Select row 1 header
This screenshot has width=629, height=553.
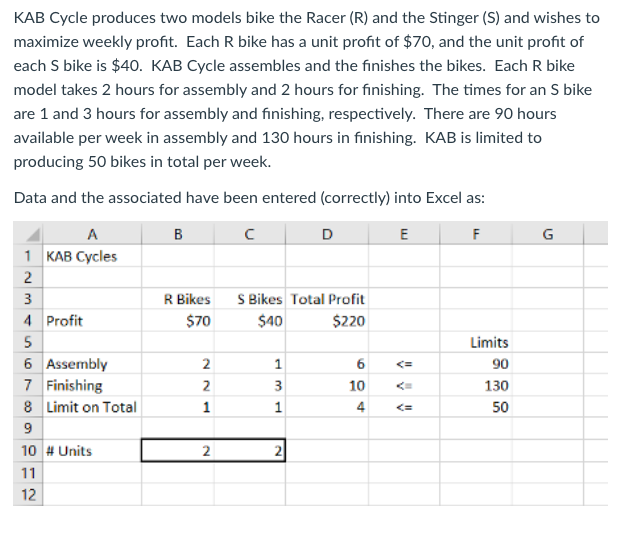coord(28,255)
